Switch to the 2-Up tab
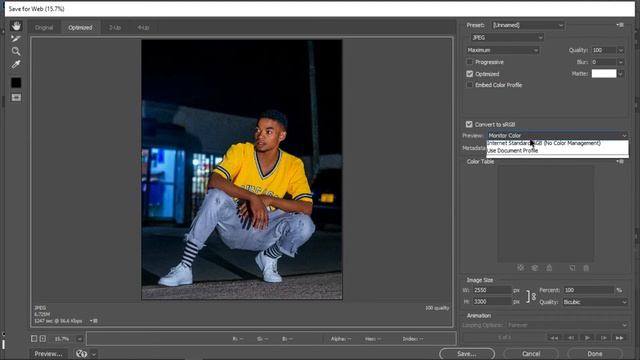 tap(115, 27)
